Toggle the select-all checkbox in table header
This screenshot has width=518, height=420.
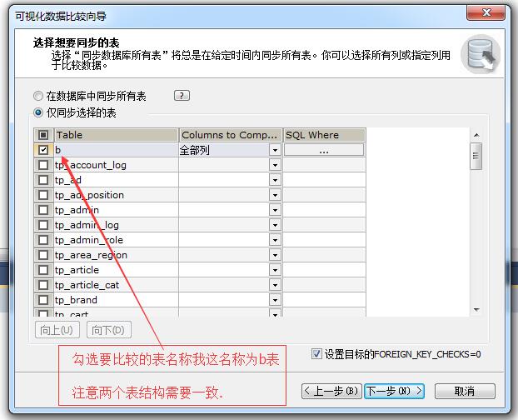(x=43, y=135)
